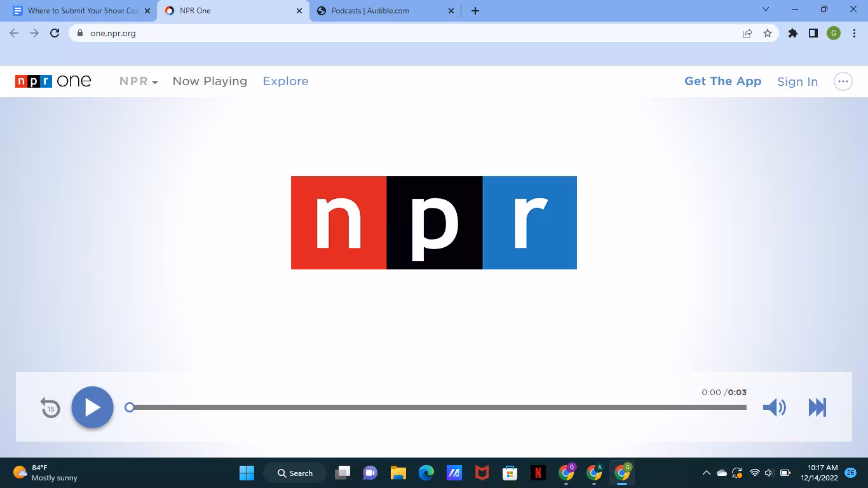Check battery status in system tray

pos(785,473)
